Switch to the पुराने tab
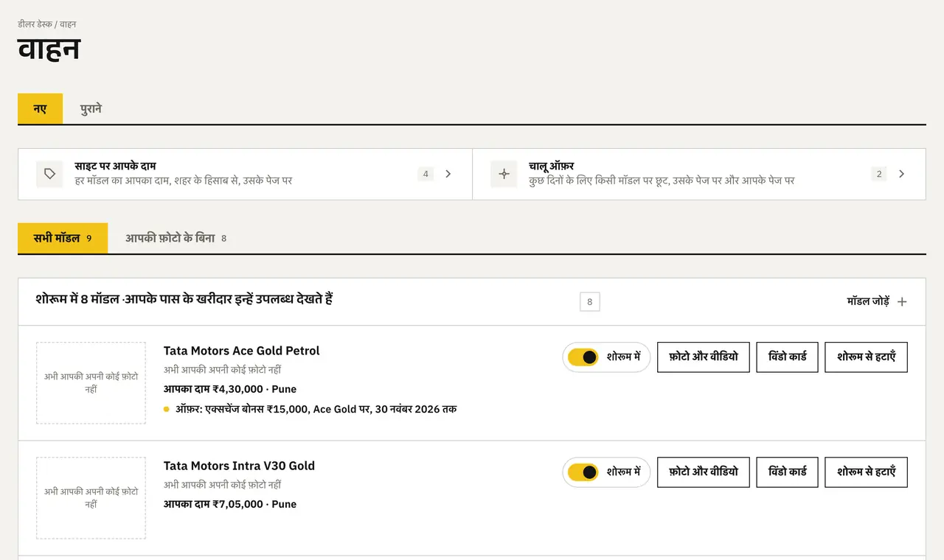This screenshot has height=560, width=944. (x=91, y=109)
